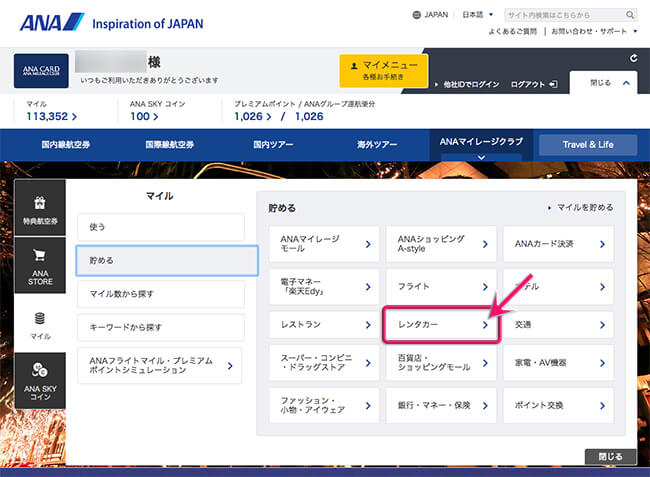The height and width of the screenshot is (477, 650).
Task: Click the マイメニュー yellow button
Action: 383,70
